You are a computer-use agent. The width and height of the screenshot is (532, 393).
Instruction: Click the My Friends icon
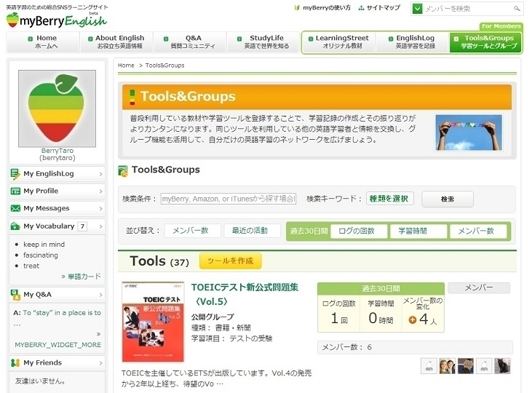click(15, 362)
